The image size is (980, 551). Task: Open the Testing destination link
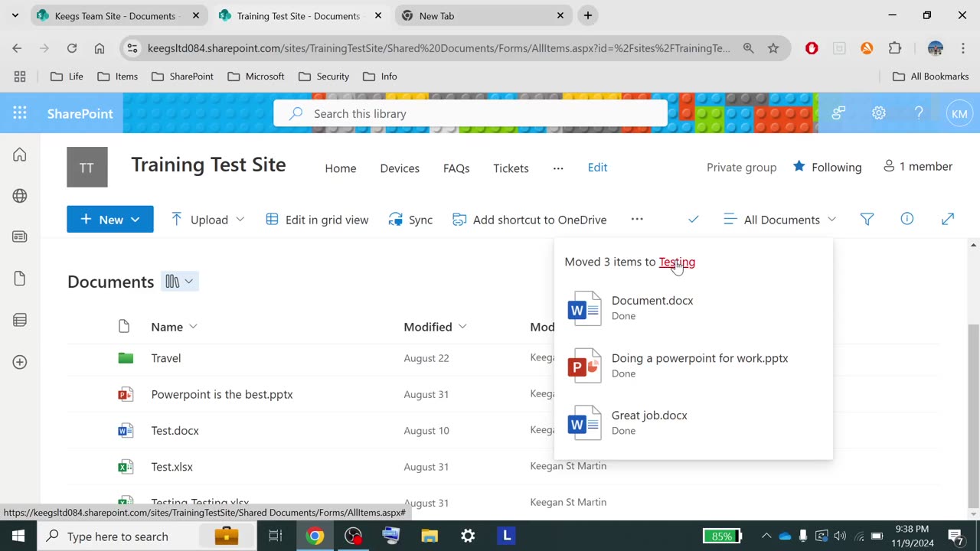click(677, 262)
